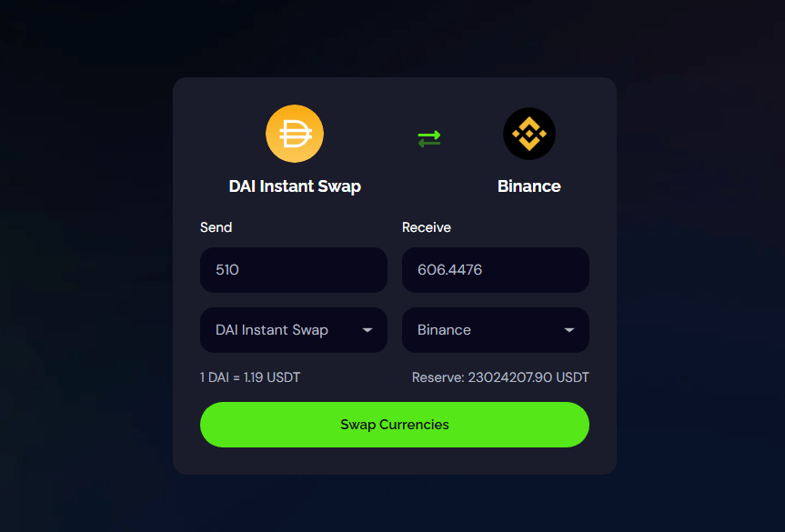Click the Reserve USDT balance text
Image resolution: width=785 pixels, height=532 pixels.
500,377
